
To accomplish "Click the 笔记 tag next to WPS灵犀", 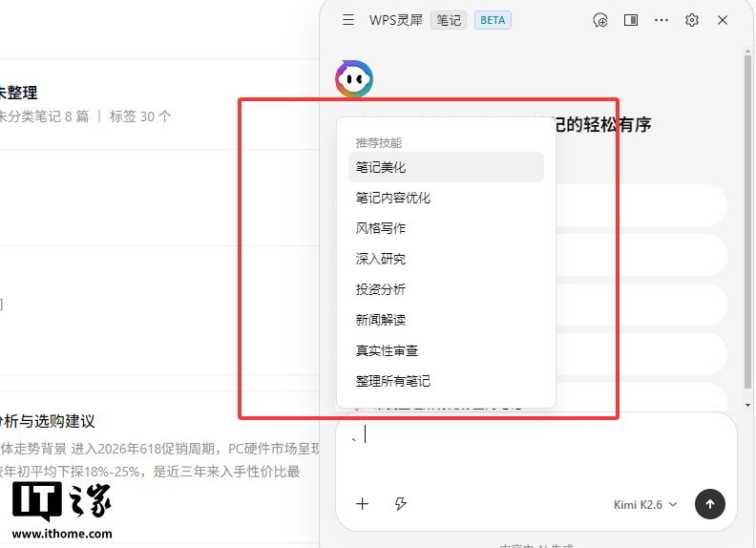I will (x=449, y=20).
